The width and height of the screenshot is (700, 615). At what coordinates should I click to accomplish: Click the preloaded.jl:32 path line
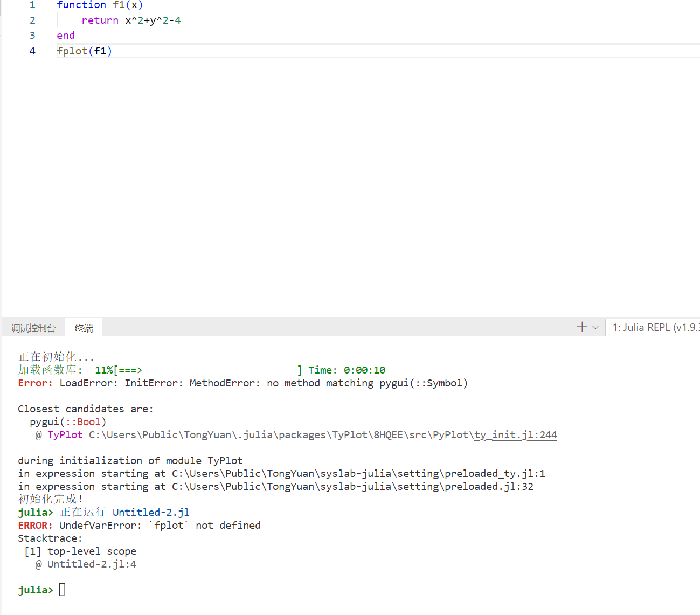click(x=275, y=487)
